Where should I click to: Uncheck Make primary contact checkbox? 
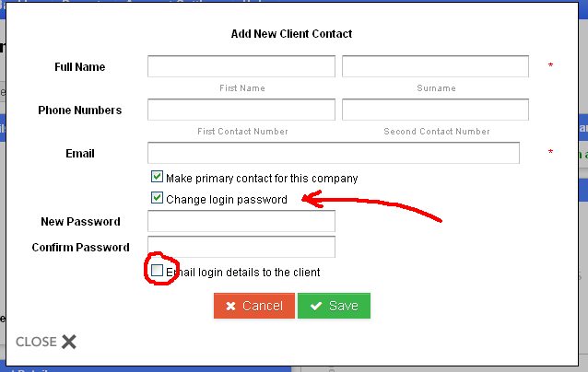click(157, 177)
